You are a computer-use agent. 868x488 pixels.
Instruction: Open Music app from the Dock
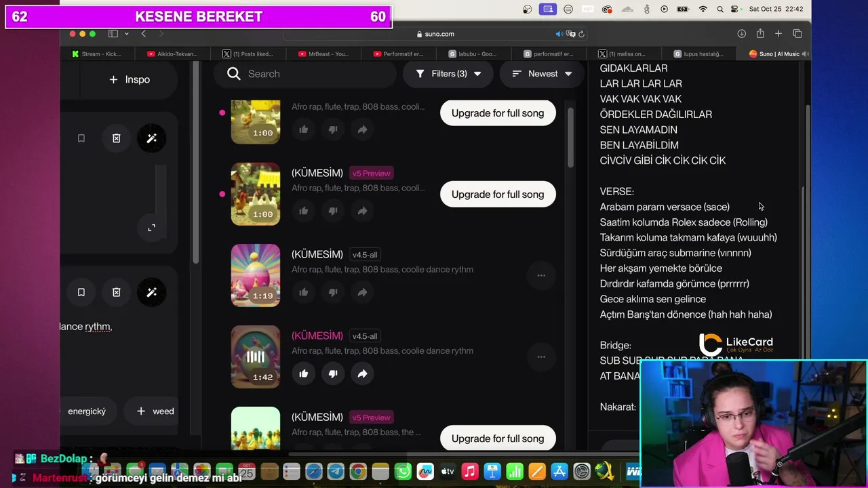[470, 471]
